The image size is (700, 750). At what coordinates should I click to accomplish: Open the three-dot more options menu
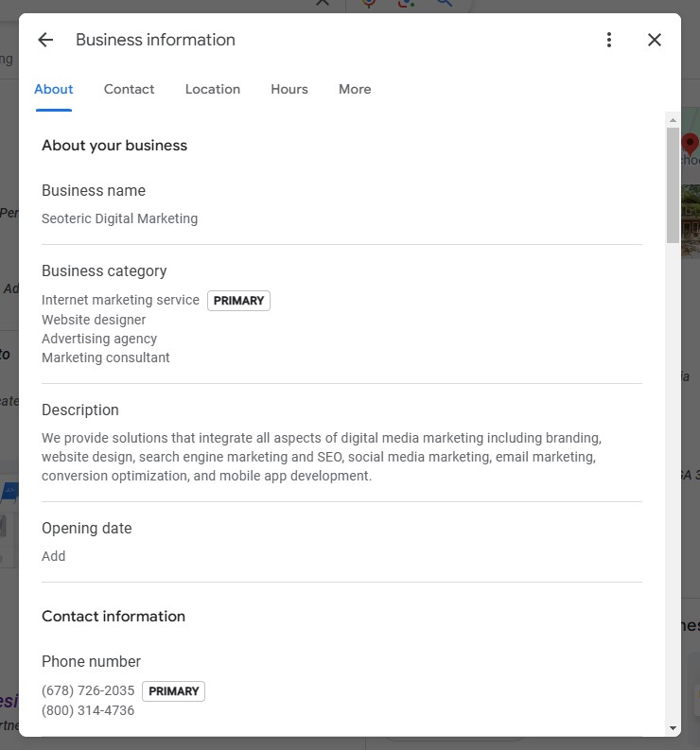tap(609, 40)
